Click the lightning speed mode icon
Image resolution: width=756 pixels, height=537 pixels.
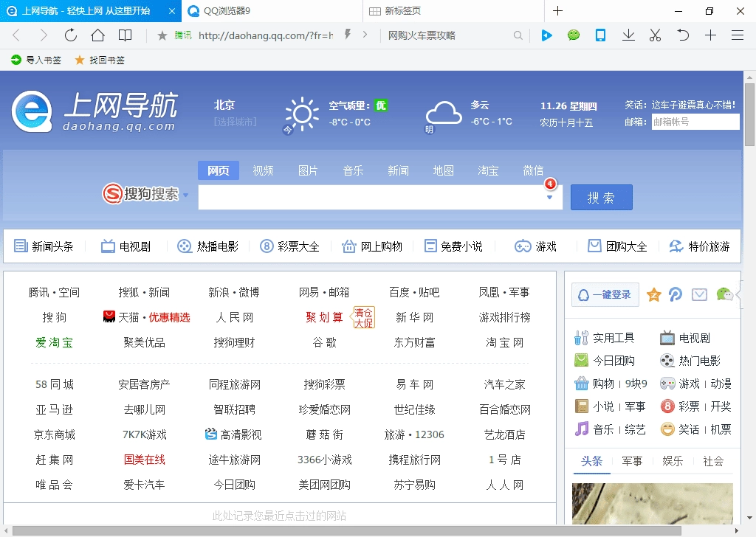[x=347, y=34]
